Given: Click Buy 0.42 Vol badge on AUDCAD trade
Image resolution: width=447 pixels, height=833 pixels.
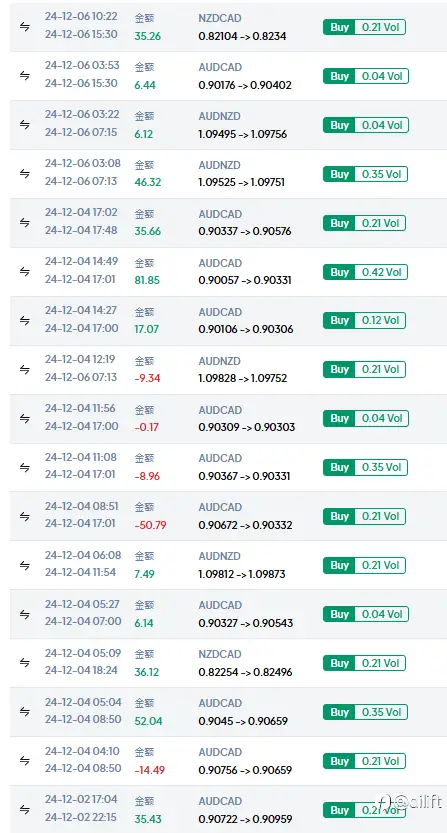Looking at the screenshot, I should [365, 272].
